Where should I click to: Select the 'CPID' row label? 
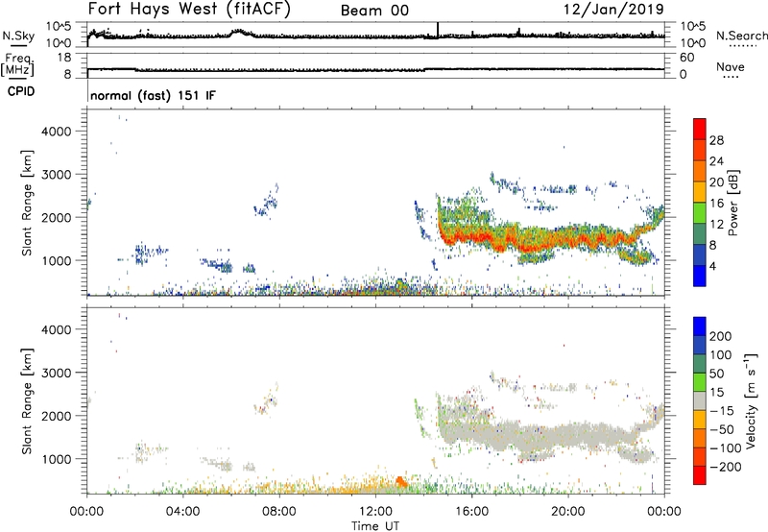click(x=21, y=91)
